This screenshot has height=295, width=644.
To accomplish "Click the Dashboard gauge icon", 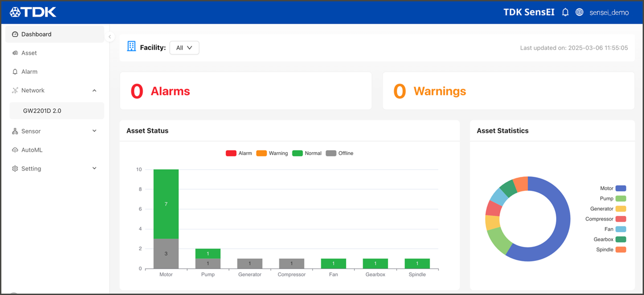I will click(15, 34).
